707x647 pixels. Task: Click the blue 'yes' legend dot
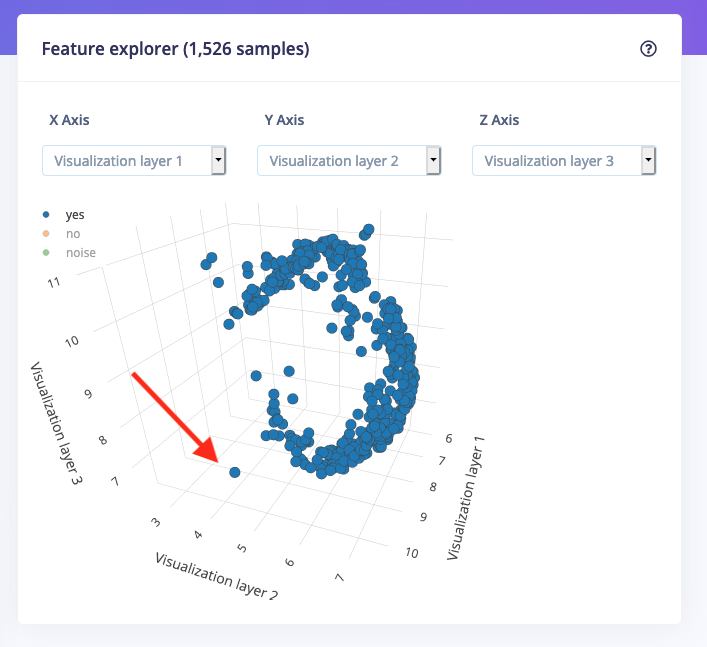(46, 215)
